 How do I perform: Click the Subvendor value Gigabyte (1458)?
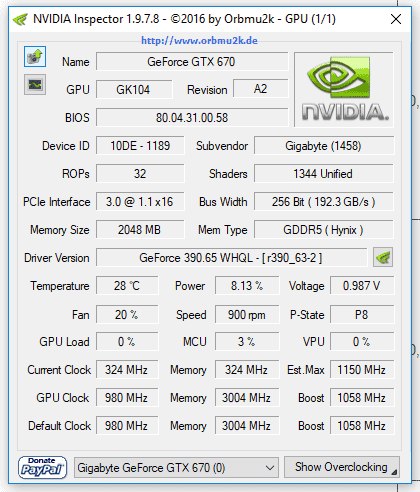pos(324,146)
